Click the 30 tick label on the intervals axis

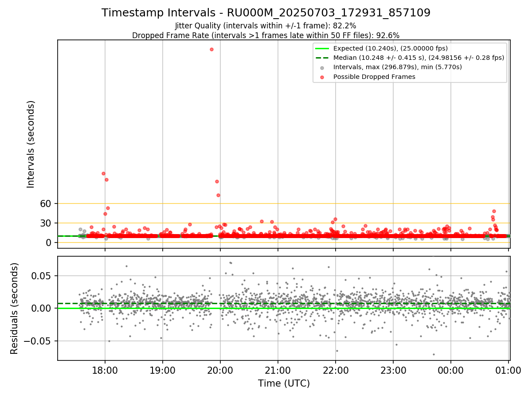(x=47, y=223)
